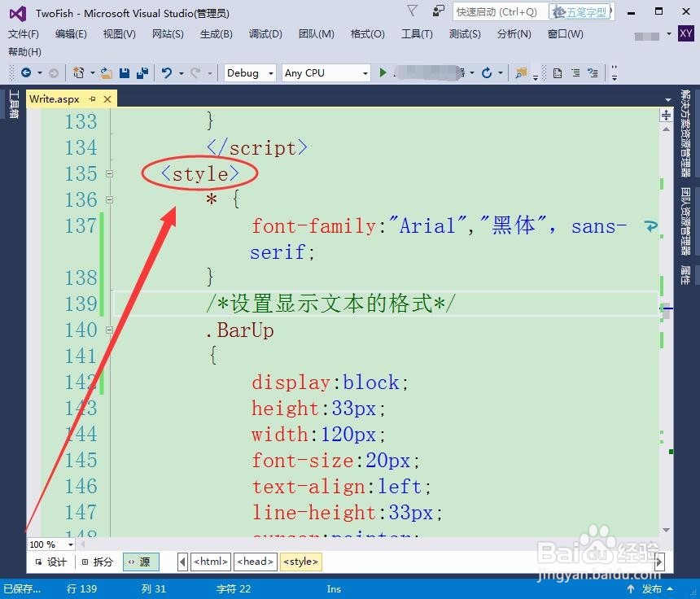Open the 视图(V) menu
Image resolution: width=700 pixels, height=599 pixels.
pos(119,34)
